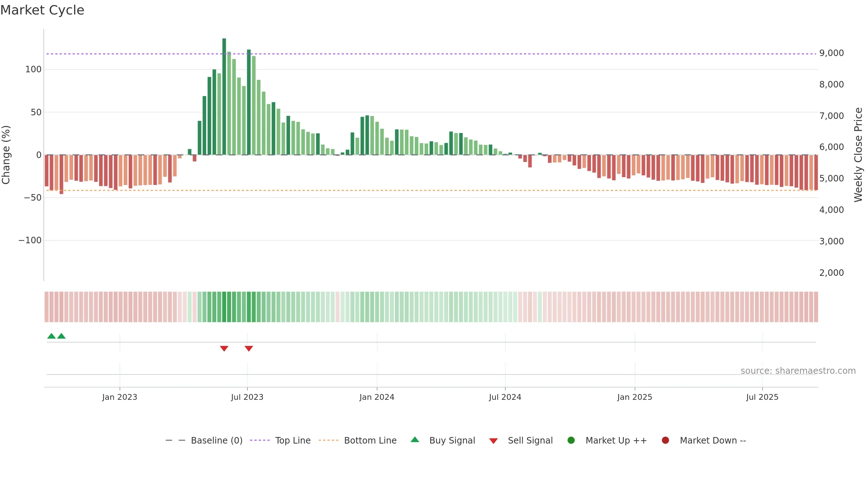Click the 9,000 price axis value
The height and width of the screenshot is (488, 868).
coord(831,53)
